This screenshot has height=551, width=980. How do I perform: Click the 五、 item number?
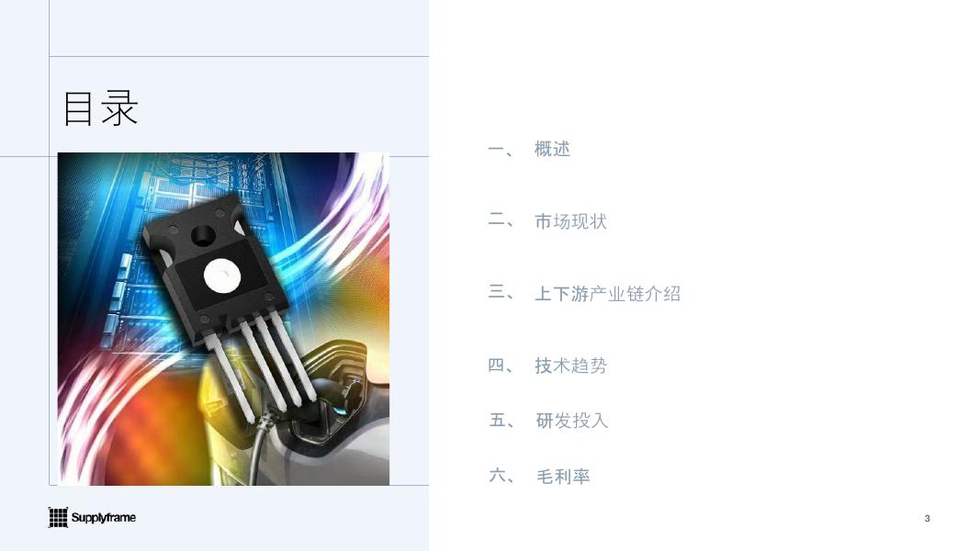pos(501,421)
